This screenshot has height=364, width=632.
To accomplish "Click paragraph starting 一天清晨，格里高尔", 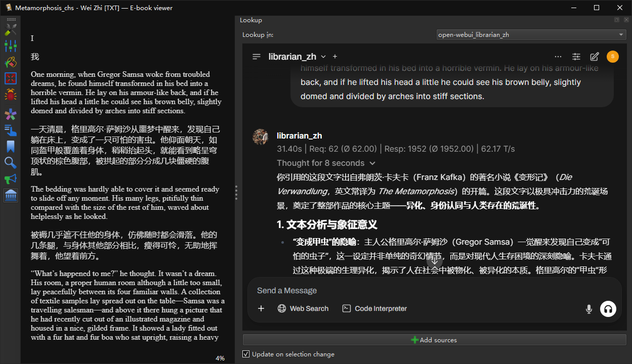I will tap(125, 150).
